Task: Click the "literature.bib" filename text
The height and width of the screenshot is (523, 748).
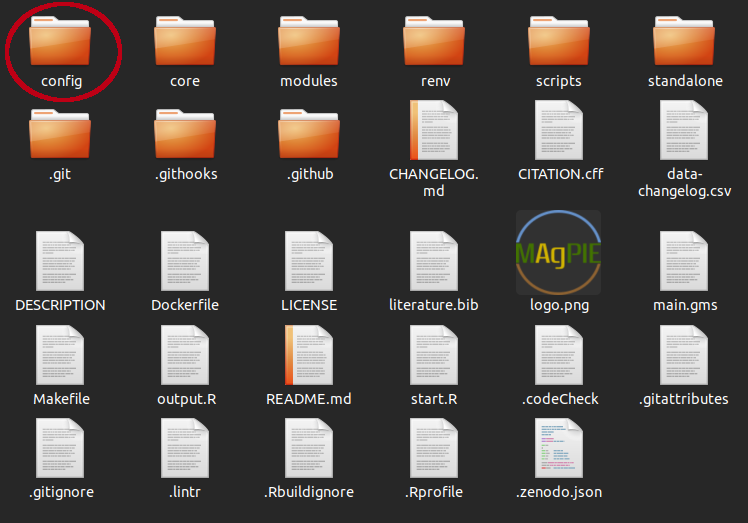Action: (434, 305)
